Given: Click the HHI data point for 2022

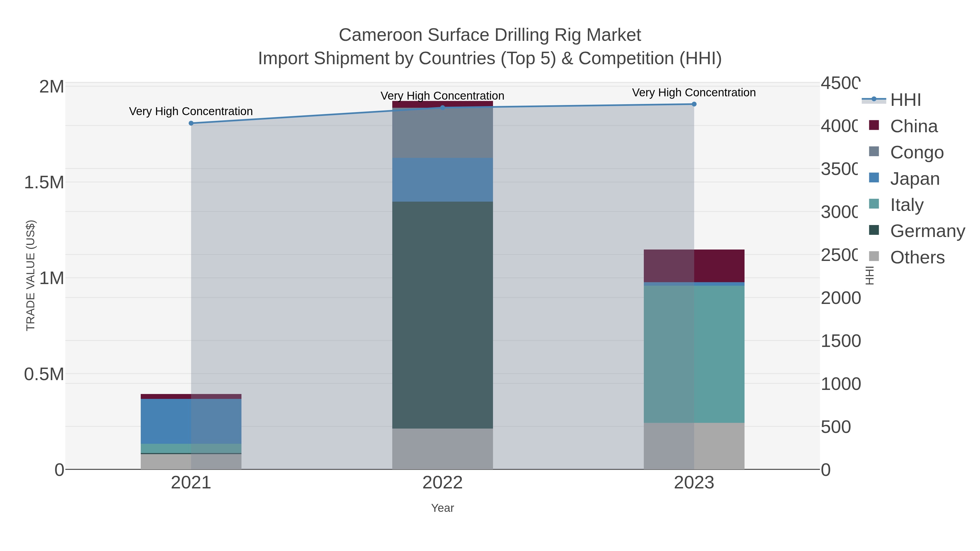Looking at the screenshot, I should 442,107.
